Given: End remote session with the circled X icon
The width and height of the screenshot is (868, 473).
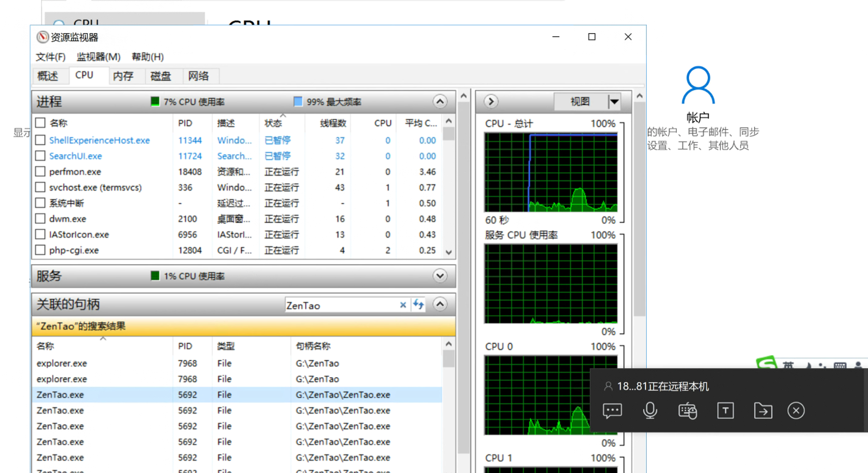Looking at the screenshot, I should coord(796,411).
